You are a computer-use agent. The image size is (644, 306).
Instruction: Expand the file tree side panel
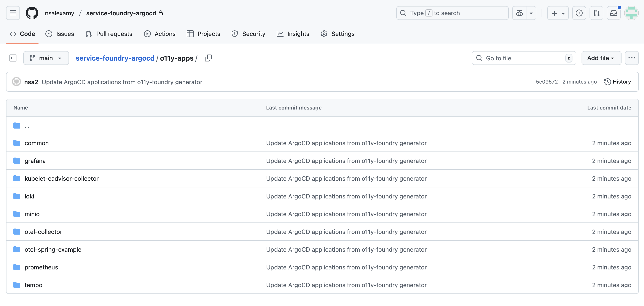pos(13,58)
